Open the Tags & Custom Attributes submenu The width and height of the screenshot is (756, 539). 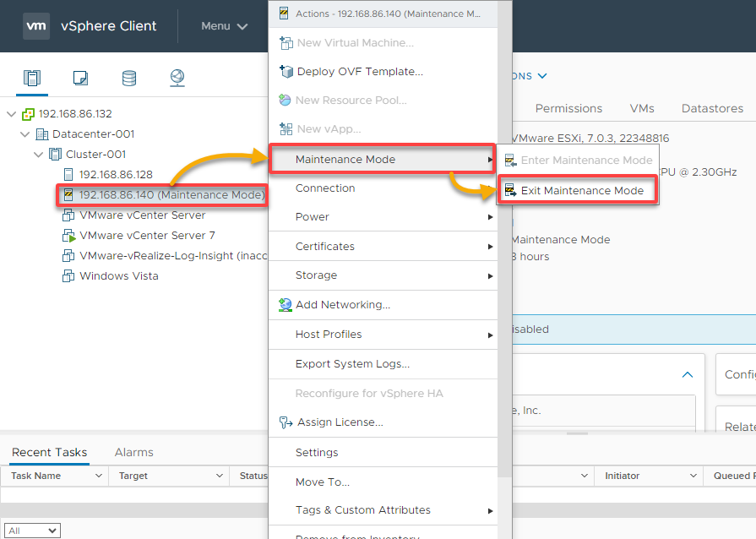pos(383,510)
